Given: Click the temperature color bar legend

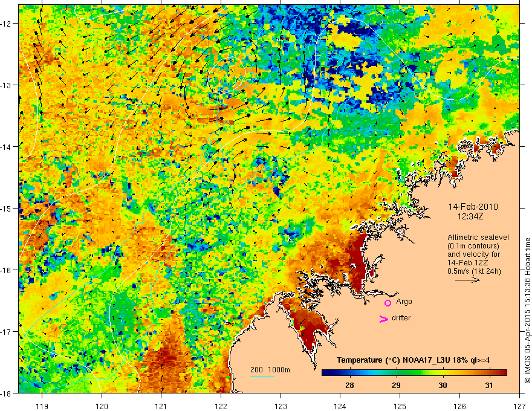Looking at the screenshot, I should (x=414, y=373).
